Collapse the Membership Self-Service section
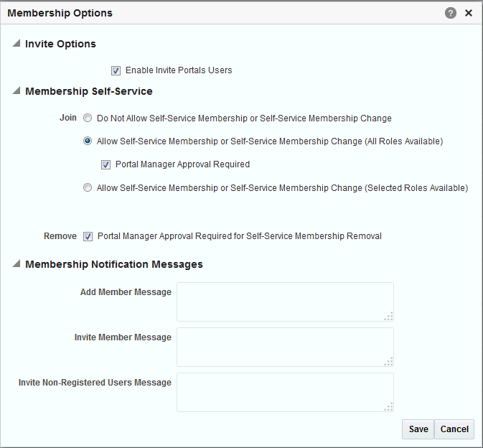483x448 pixels. (x=17, y=90)
